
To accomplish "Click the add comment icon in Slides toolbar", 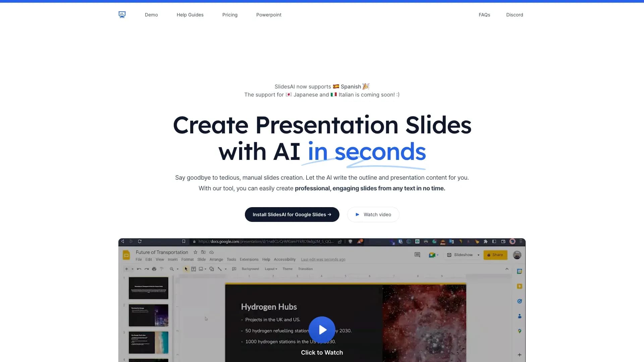I will [x=234, y=269].
